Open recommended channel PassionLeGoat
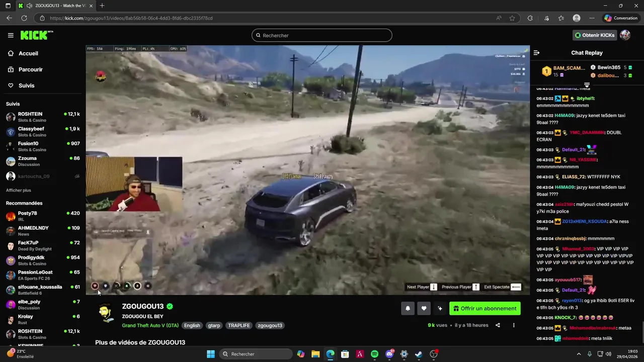Image resolution: width=644 pixels, height=362 pixels. click(x=43, y=275)
